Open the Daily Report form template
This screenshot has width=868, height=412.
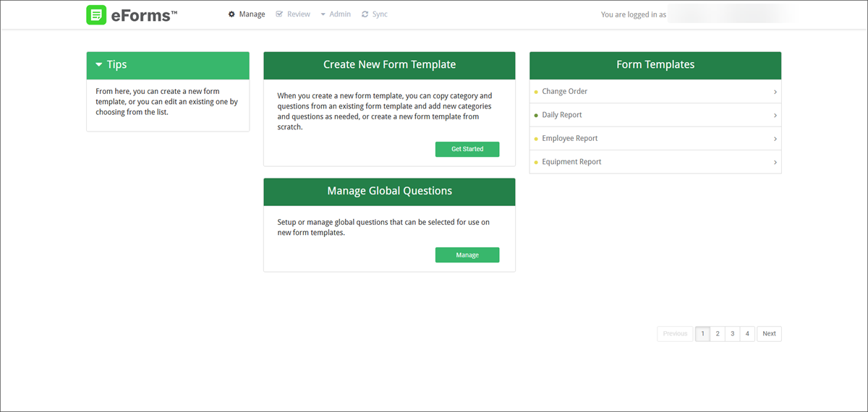[x=655, y=116]
